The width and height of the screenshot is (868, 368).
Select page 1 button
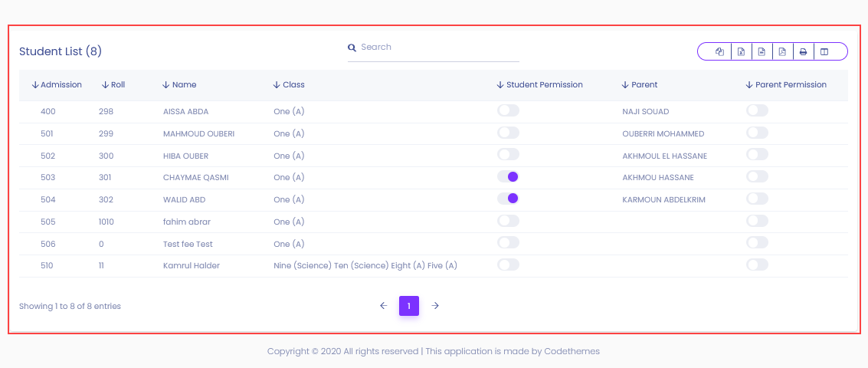tap(409, 305)
